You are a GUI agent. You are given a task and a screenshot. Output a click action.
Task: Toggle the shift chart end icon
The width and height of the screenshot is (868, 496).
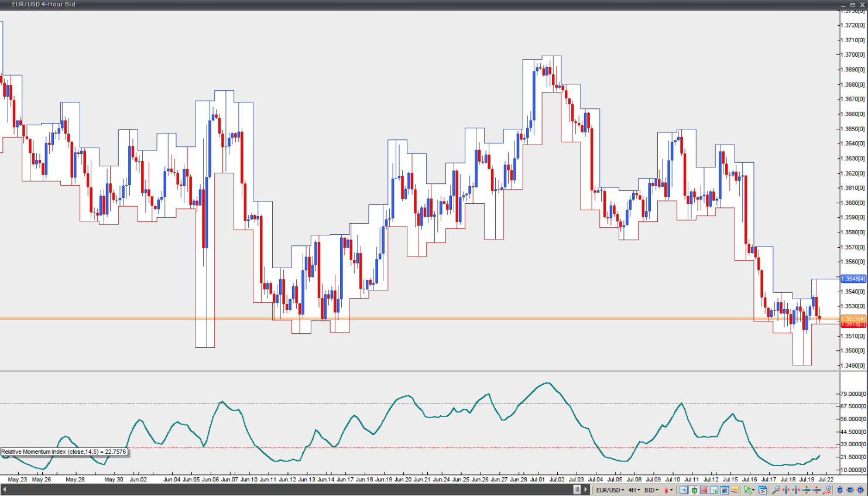(x=684, y=490)
